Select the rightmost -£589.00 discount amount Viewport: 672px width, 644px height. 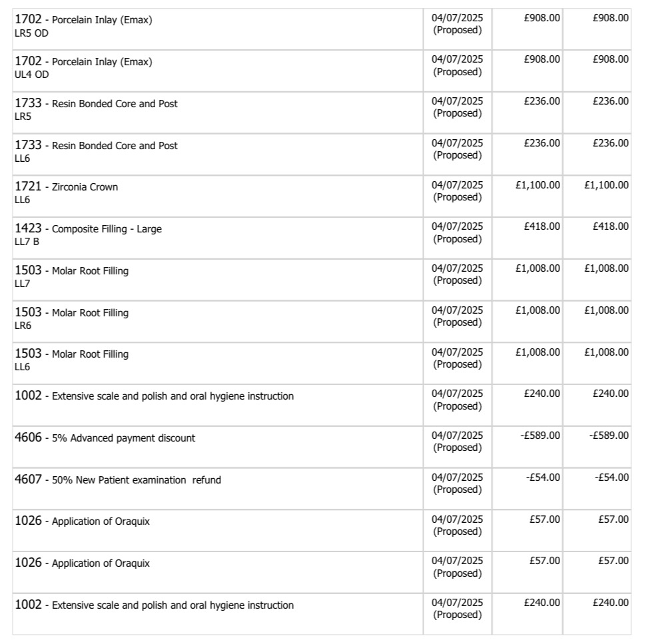click(609, 436)
